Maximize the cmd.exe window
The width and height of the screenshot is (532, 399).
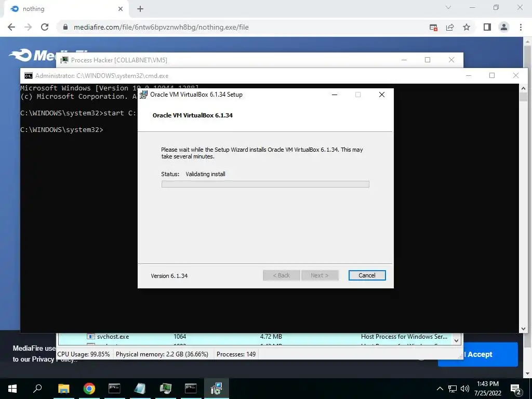492,75
